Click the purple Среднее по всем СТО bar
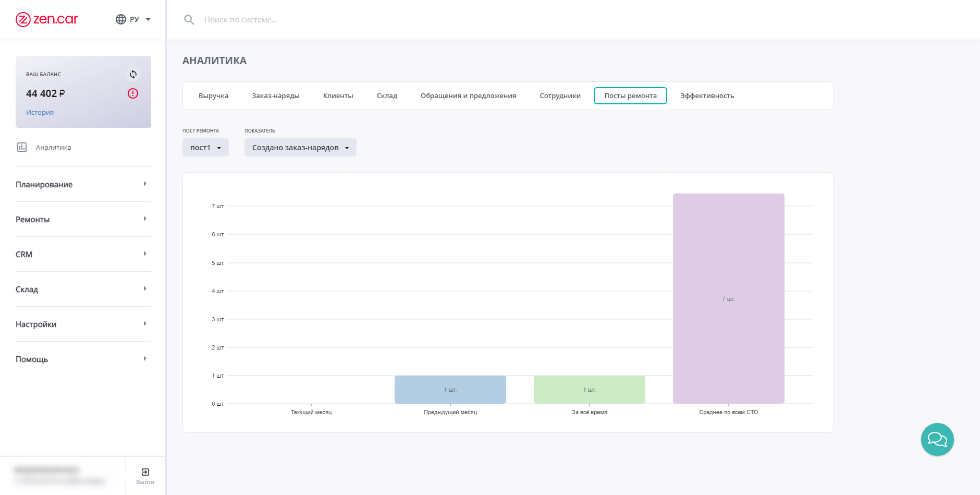 click(x=729, y=298)
